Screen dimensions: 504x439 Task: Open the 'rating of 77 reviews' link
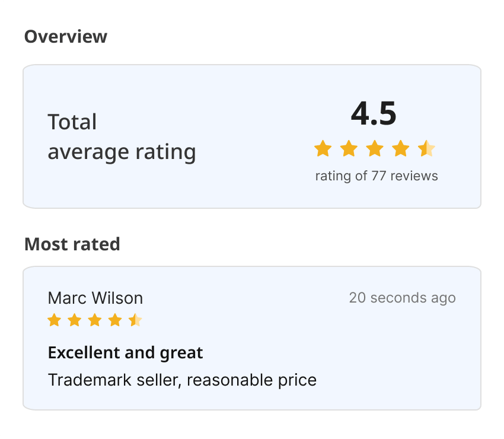[x=376, y=176]
